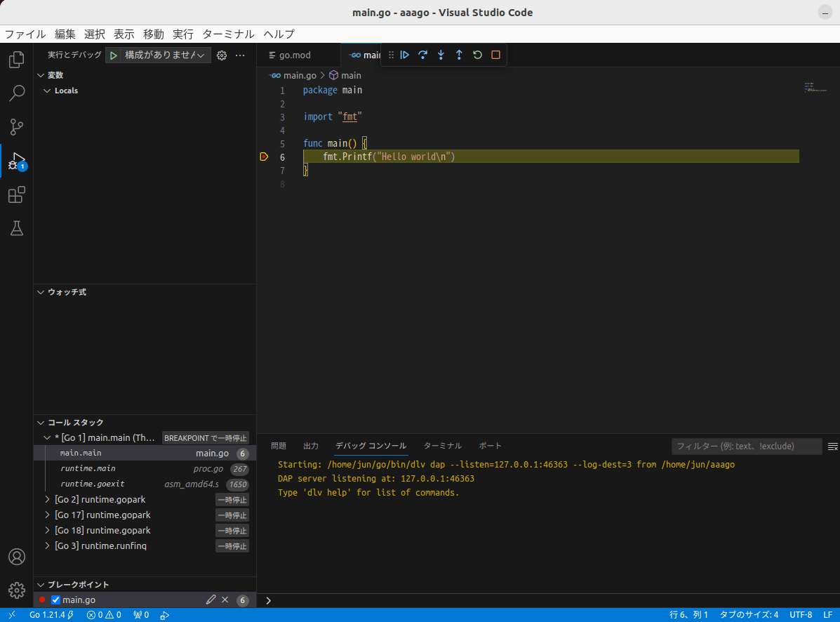Open the Run and Debug view icon
The image size is (840, 622).
[x=17, y=161]
